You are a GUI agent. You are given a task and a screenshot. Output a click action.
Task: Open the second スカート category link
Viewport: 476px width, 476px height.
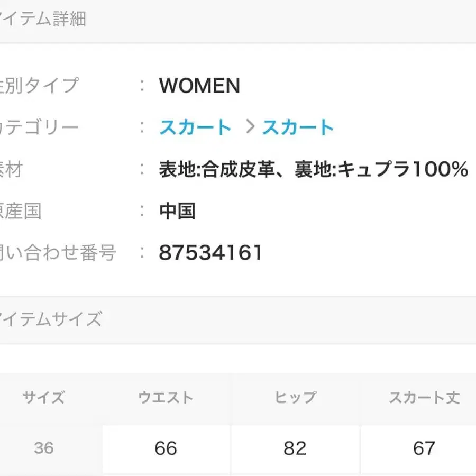point(298,127)
